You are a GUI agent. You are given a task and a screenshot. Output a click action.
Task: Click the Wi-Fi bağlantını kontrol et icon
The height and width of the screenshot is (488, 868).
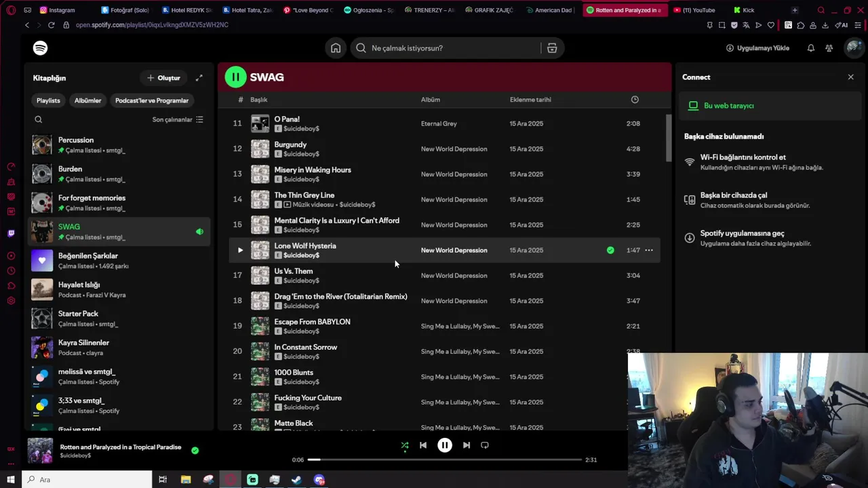(690, 162)
